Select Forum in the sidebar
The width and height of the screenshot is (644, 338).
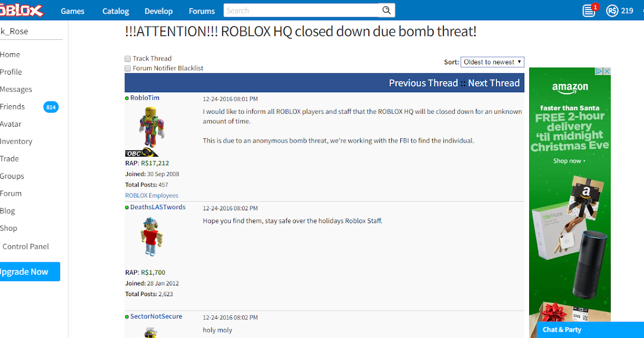point(11,193)
